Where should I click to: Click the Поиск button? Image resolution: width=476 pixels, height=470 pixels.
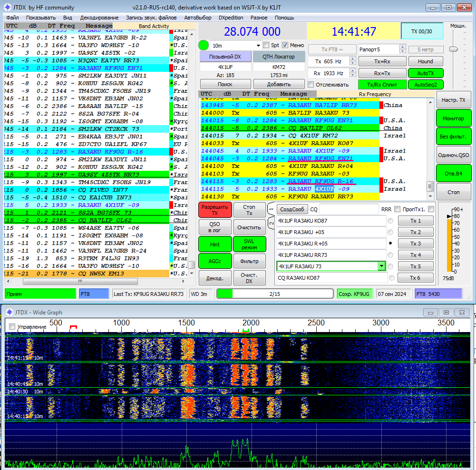click(x=225, y=84)
